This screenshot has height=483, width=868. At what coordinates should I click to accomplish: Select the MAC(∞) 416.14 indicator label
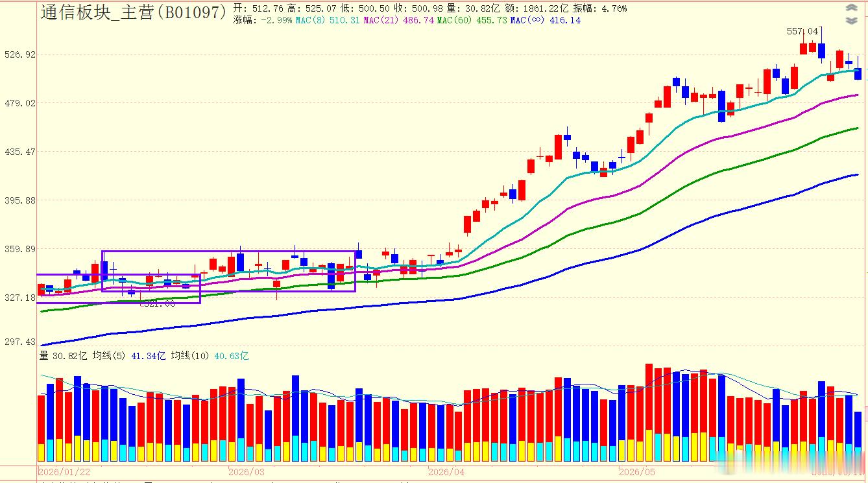pos(546,20)
